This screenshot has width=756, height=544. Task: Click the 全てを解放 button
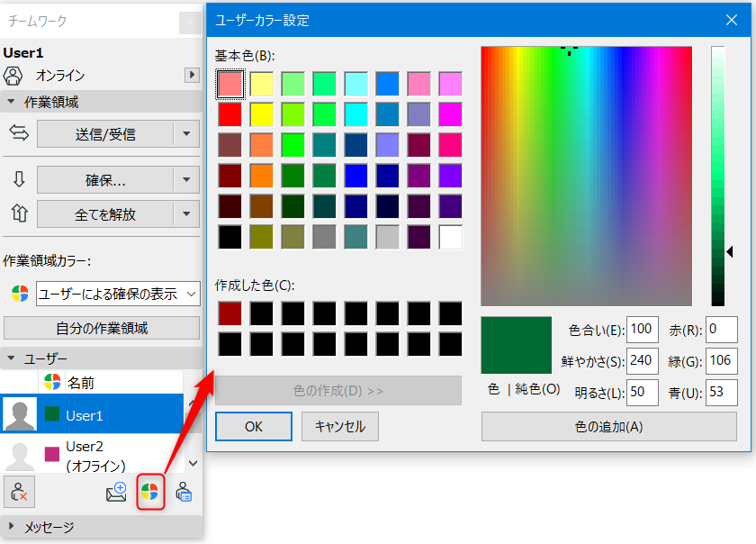tap(105, 213)
